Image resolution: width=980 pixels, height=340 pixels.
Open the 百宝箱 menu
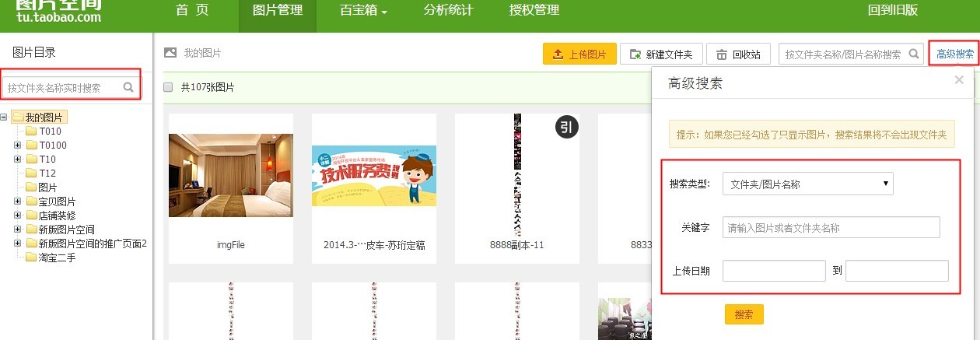point(363,11)
